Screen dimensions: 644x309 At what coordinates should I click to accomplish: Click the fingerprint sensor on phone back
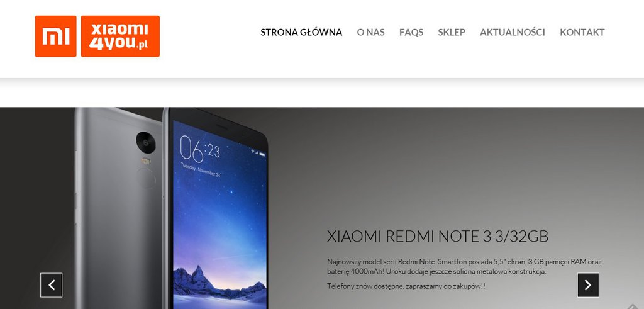(x=146, y=178)
